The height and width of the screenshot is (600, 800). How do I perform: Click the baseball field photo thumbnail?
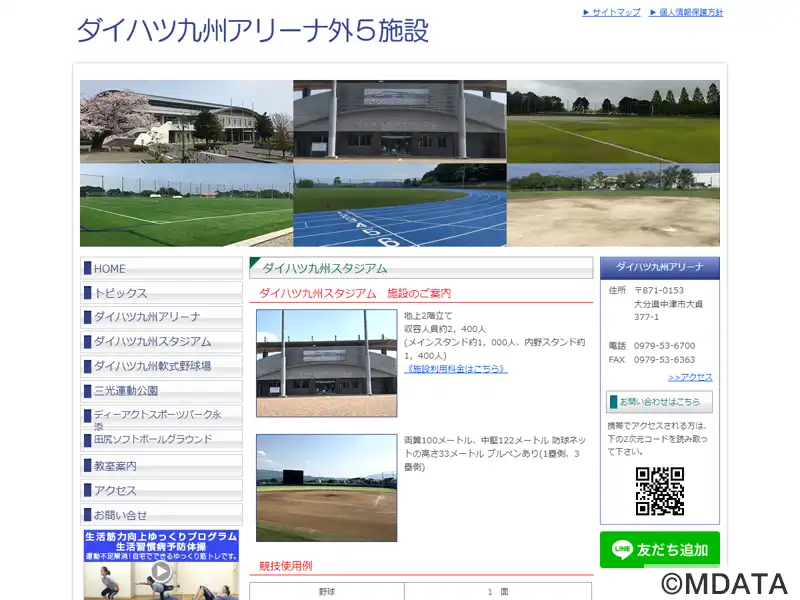click(327, 488)
